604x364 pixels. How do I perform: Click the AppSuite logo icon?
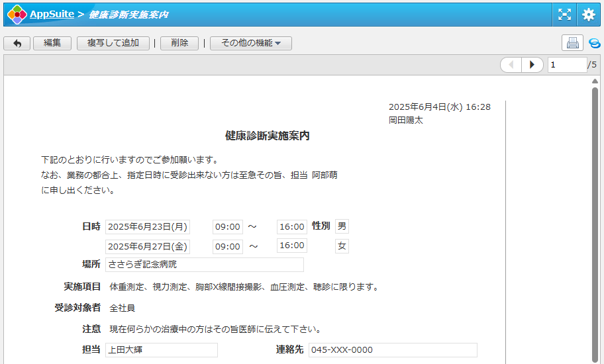tap(17, 14)
